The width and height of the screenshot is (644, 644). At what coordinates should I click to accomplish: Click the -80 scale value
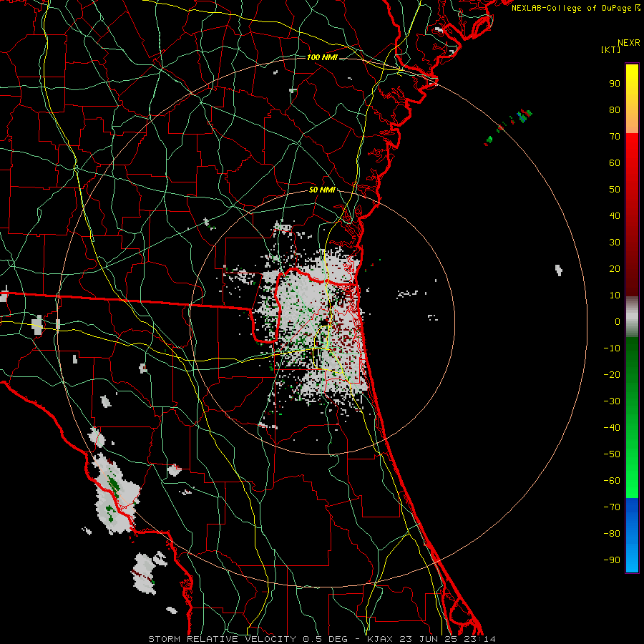point(612,534)
